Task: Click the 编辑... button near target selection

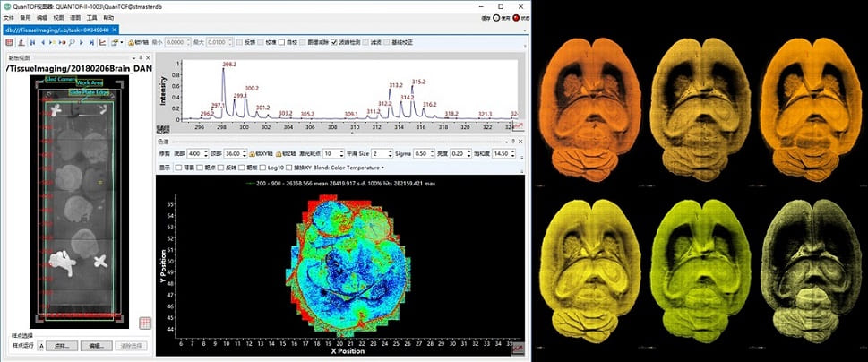Action: 97,346
